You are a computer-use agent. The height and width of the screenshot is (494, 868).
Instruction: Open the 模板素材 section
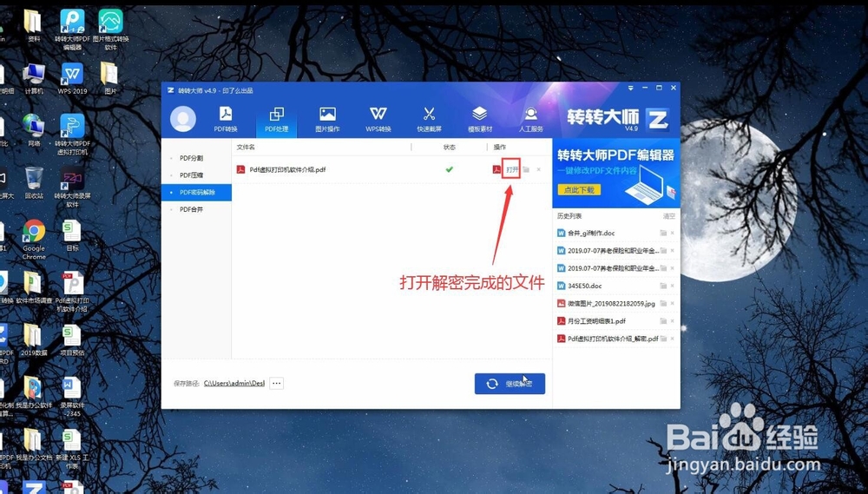[479, 119]
